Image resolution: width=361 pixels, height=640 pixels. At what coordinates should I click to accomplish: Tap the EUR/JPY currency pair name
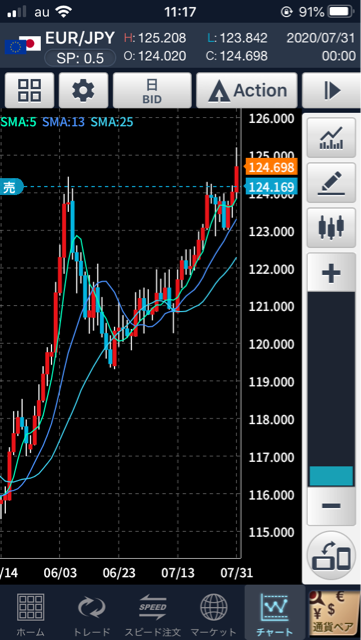(80, 38)
